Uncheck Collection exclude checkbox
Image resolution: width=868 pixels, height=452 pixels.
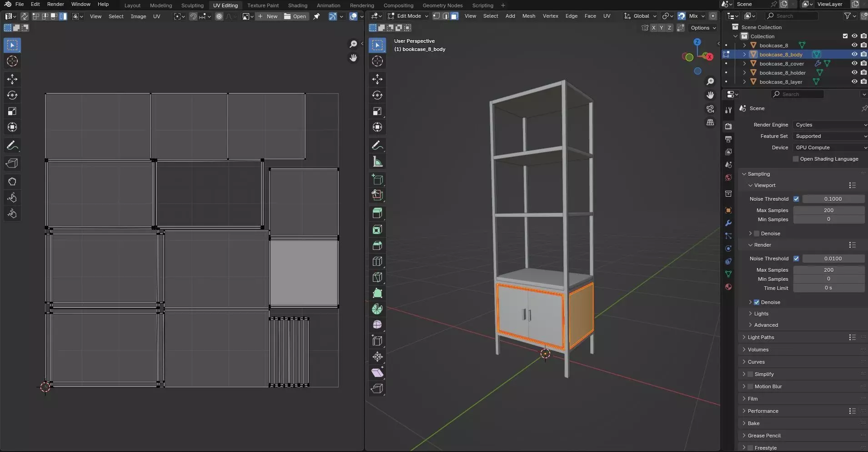tap(845, 36)
